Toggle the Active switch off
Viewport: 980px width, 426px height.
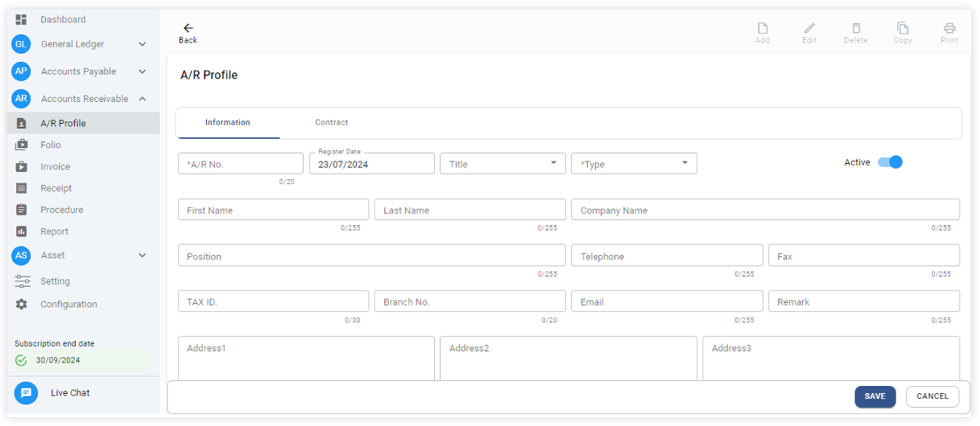pos(890,162)
